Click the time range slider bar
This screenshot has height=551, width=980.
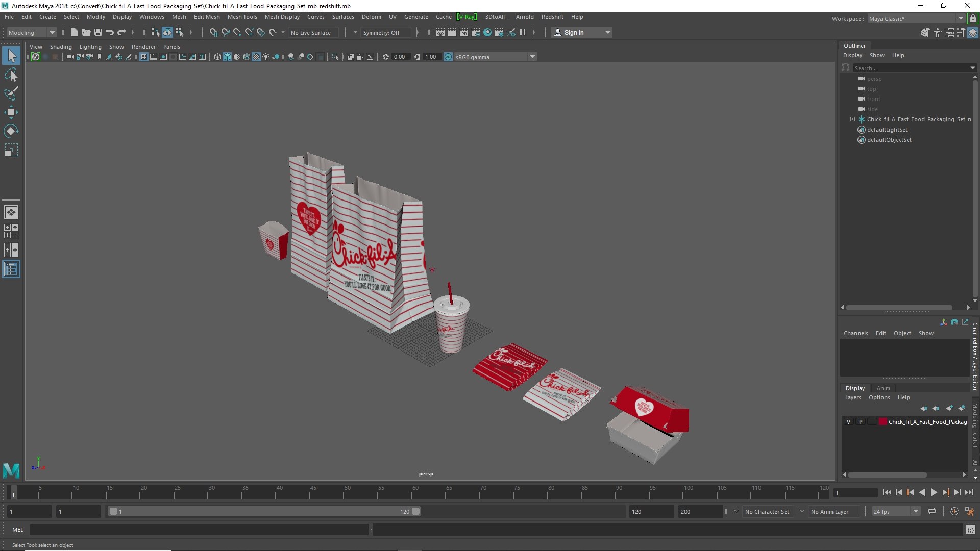pos(264,511)
